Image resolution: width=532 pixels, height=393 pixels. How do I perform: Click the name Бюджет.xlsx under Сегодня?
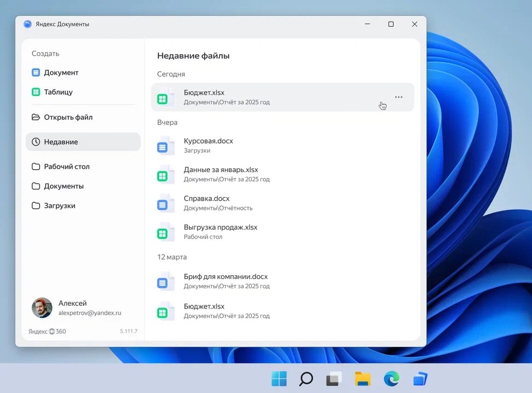(x=204, y=93)
